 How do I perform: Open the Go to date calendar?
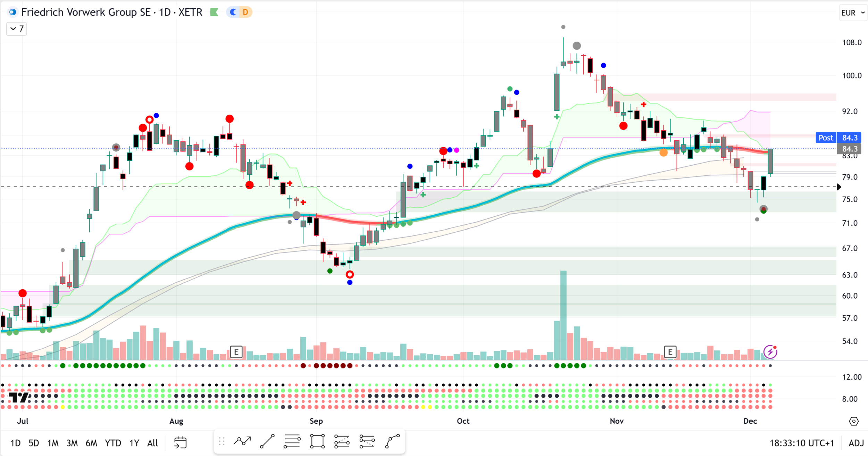[180, 443]
